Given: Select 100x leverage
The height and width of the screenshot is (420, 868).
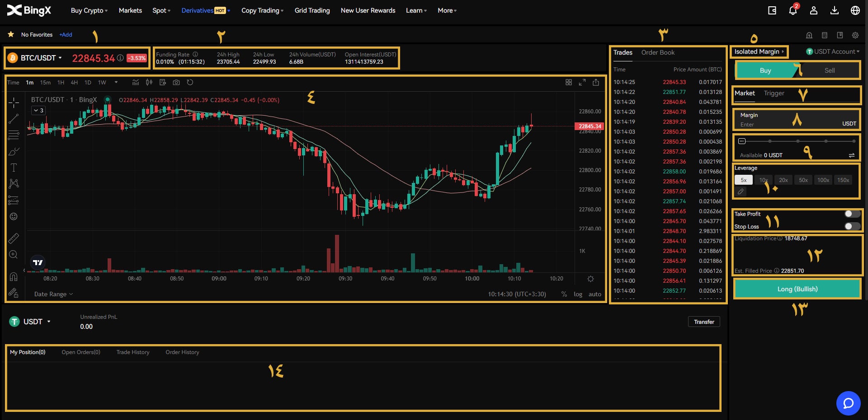Looking at the screenshot, I should (x=823, y=180).
